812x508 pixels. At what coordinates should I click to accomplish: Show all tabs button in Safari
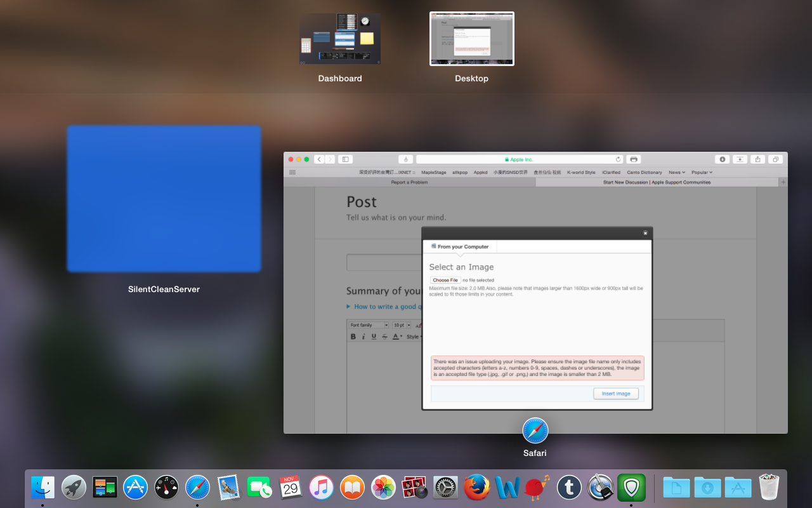pos(775,159)
